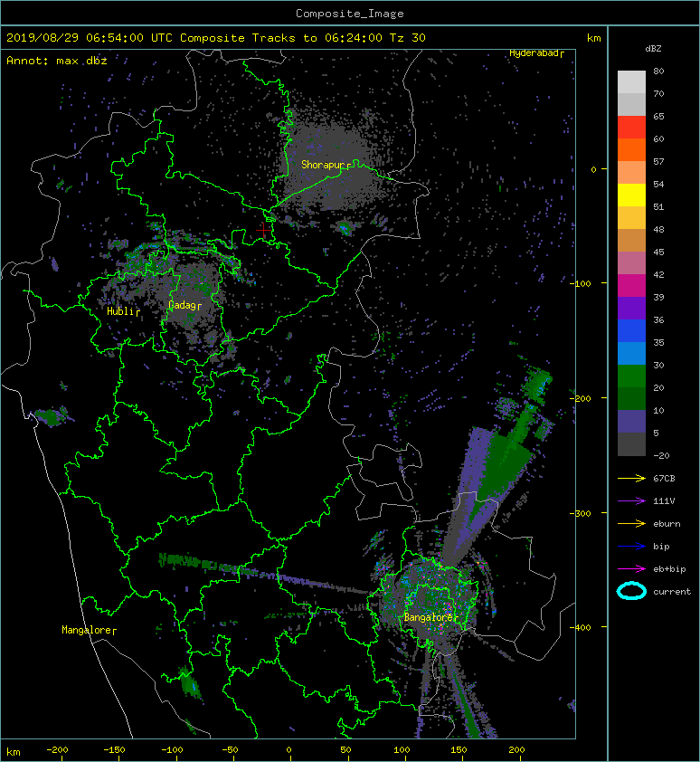Viewport: 700px width, 762px height.
Task: Click the red cross marker on the map
Action: click(264, 229)
